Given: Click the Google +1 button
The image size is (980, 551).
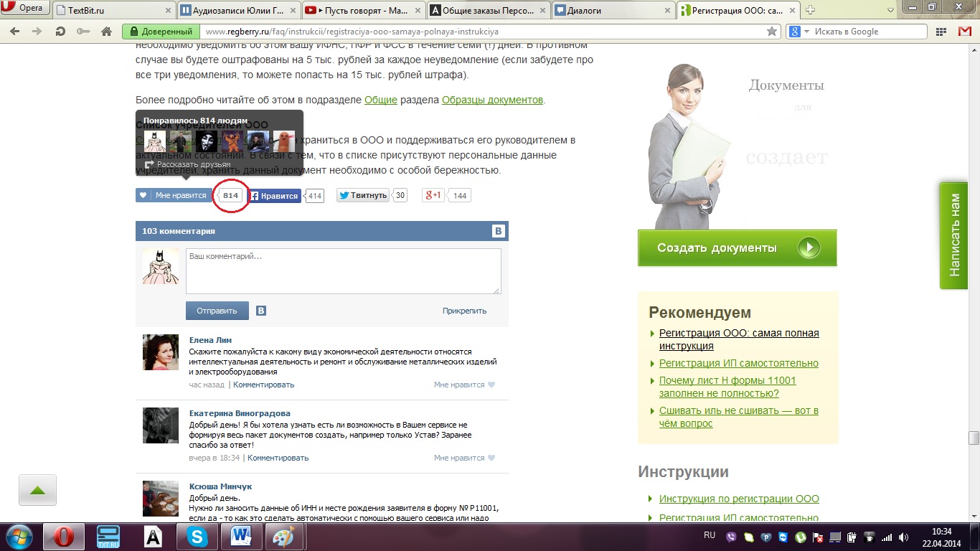Looking at the screenshot, I should (433, 195).
